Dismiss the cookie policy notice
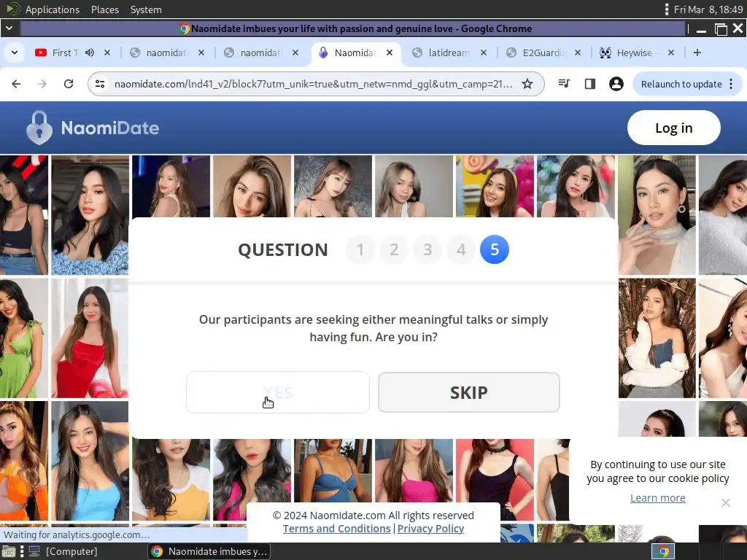Image resolution: width=747 pixels, height=560 pixels. [726, 502]
